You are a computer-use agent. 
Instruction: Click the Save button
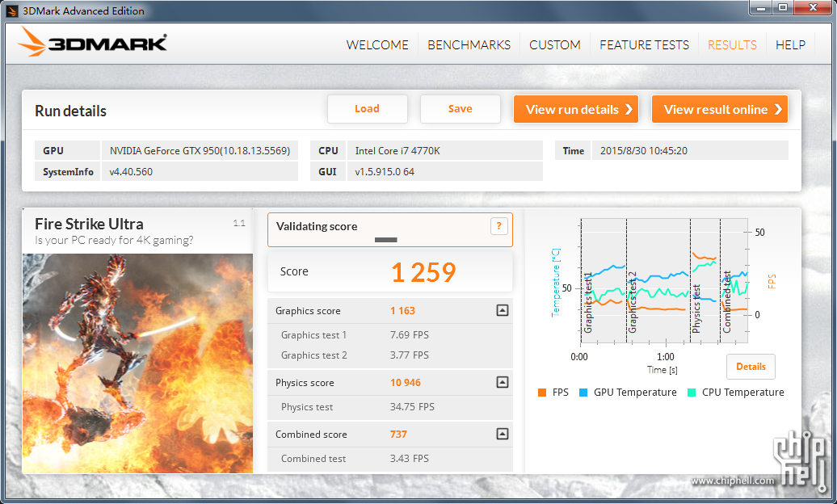click(x=461, y=109)
